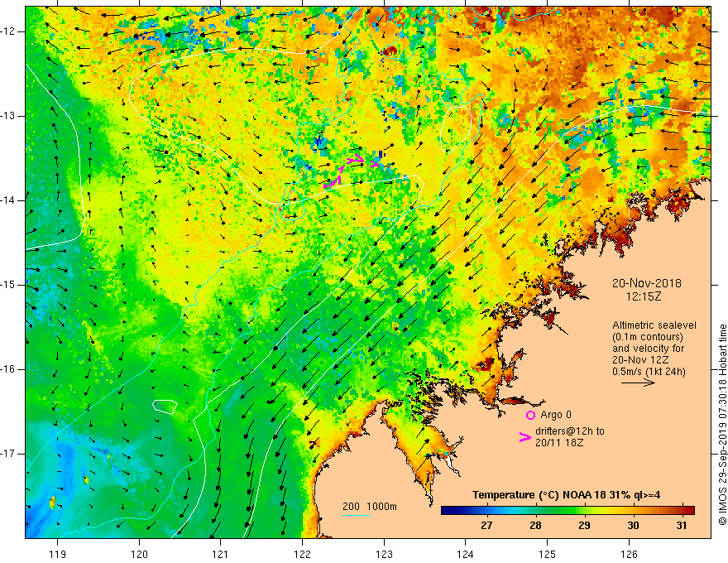The width and height of the screenshot is (728, 563).
Task: Click the '122' longitude axis label
Action: pyautogui.click(x=302, y=554)
